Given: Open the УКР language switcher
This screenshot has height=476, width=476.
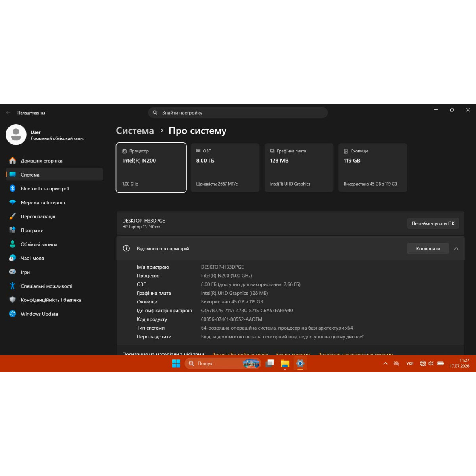Looking at the screenshot, I should click(410, 363).
